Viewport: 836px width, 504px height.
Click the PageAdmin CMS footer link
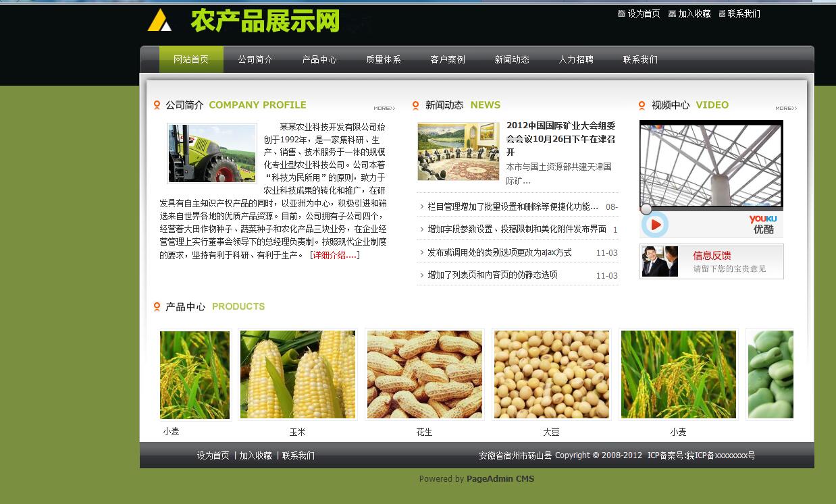click(x=500, y=479)
